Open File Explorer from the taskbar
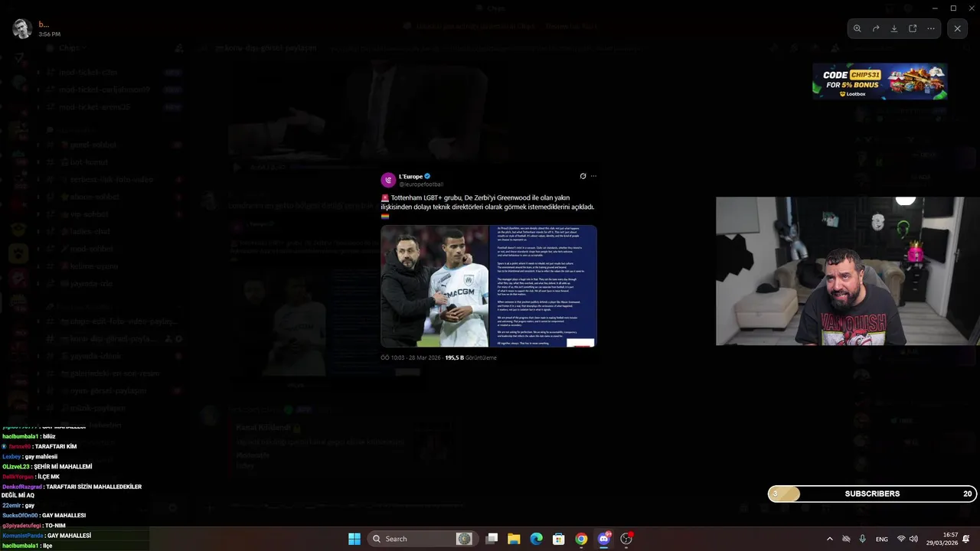980x551 pixels. pos(514,539)
